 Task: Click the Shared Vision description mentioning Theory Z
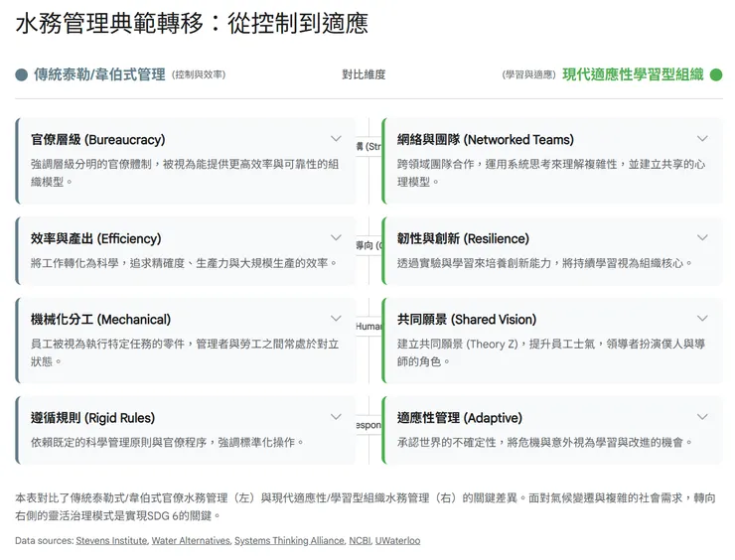[x=551, y=352]
